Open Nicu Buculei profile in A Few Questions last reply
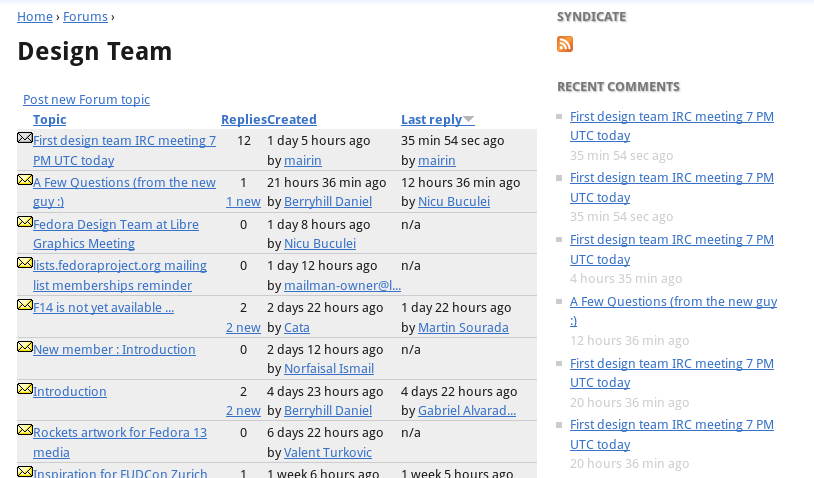Image resolution: width=814 pixels, height=478 pixels. [x=454, y=201]
